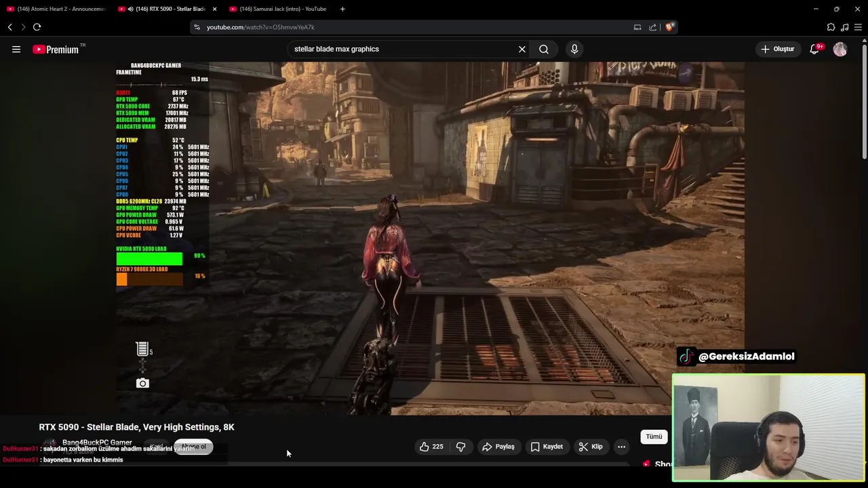Reload the current page
Screen dimensions: 868x488
[x=37, y=27]
